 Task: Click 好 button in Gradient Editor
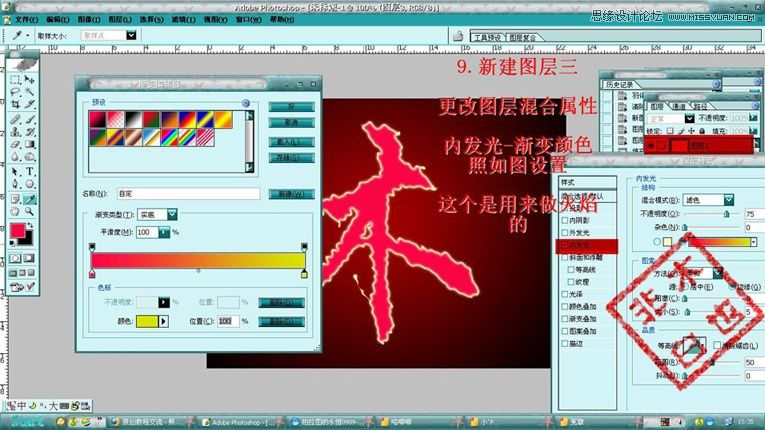click(291, 107)
